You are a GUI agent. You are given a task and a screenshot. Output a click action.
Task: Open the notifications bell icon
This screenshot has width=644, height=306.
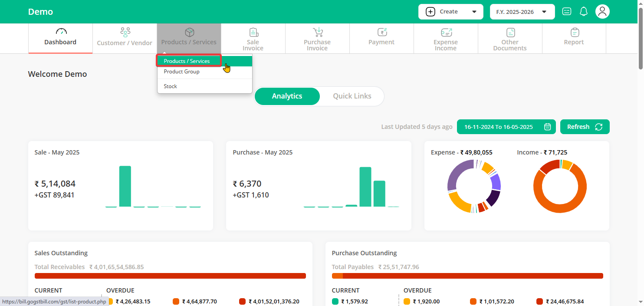click(584, 12)
